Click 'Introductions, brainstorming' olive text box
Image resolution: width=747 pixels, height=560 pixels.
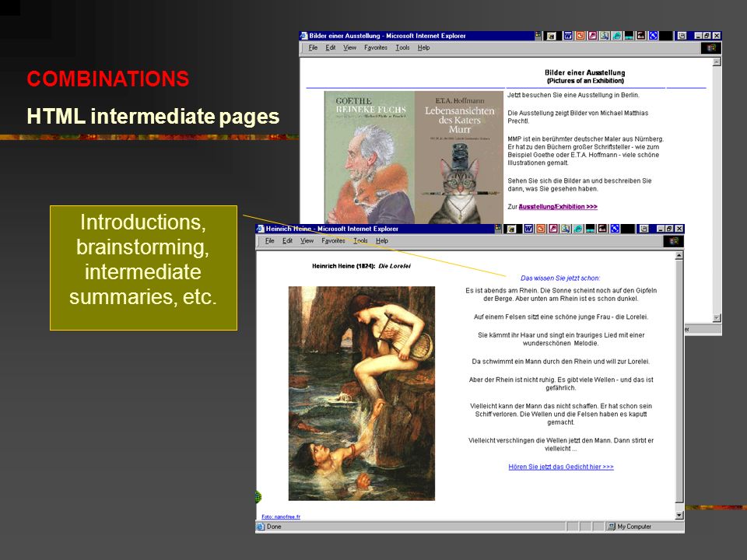coord(143,268)
